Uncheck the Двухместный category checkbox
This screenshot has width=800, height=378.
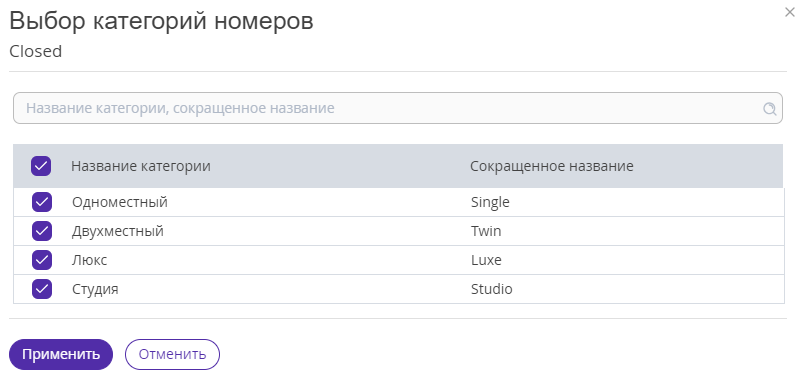click(42, 231)
